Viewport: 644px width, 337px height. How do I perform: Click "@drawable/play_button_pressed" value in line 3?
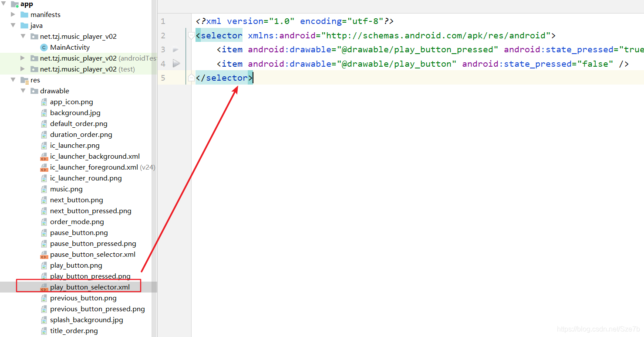point(418,50)
